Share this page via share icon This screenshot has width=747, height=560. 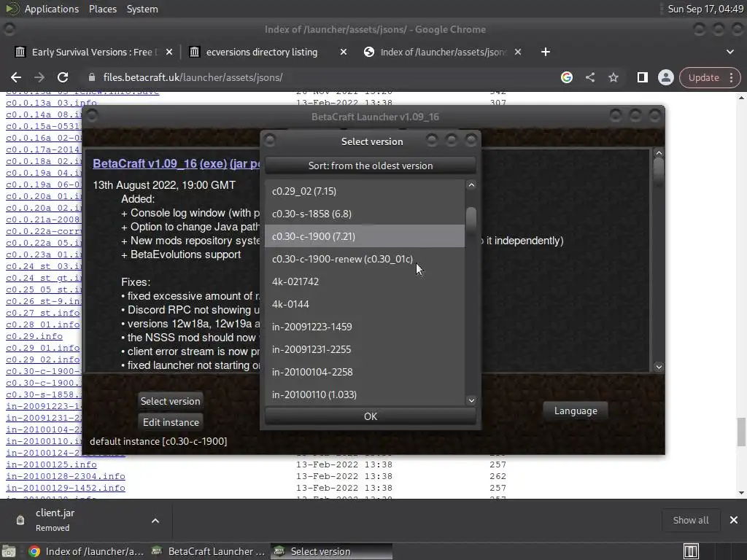tap(589, 77)
